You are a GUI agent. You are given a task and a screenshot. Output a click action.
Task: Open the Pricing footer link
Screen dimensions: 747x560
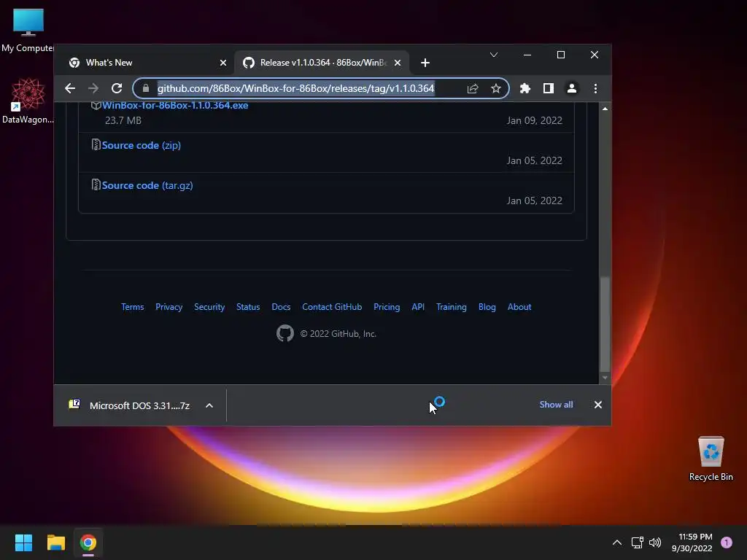click(387, 307)
